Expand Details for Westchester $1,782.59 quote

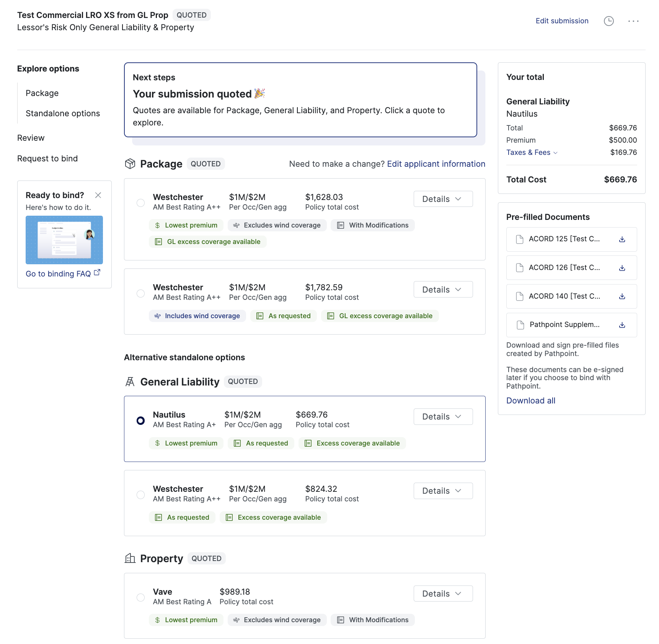click(443, 289)
